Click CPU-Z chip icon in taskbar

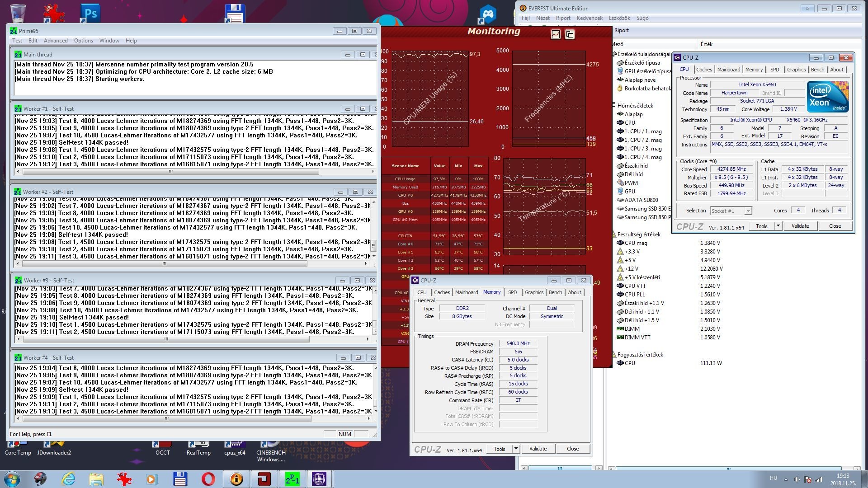319,479
